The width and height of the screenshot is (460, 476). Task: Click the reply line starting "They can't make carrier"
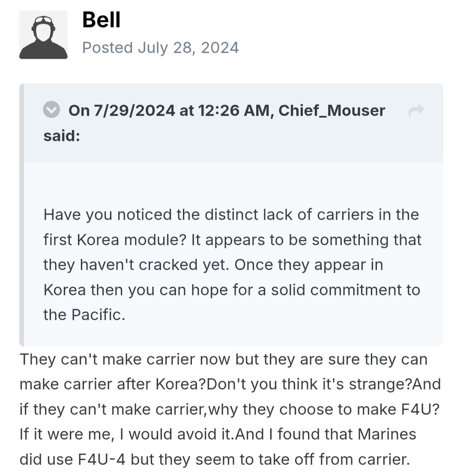223,359
